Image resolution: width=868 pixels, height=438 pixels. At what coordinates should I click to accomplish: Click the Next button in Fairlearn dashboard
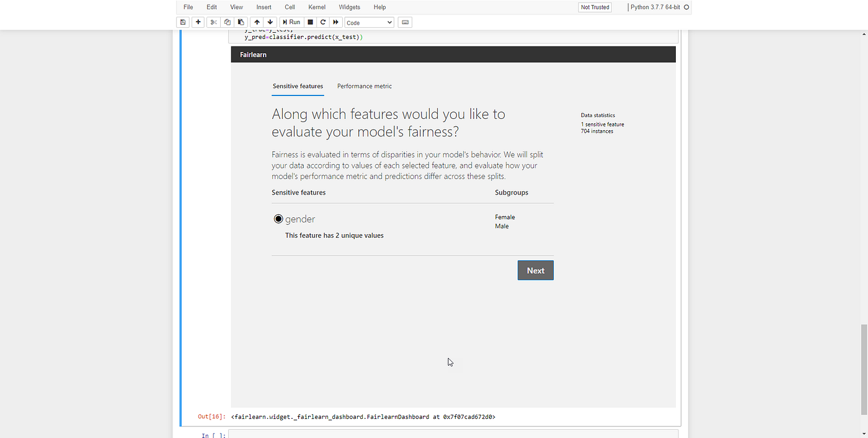(535, 270)
